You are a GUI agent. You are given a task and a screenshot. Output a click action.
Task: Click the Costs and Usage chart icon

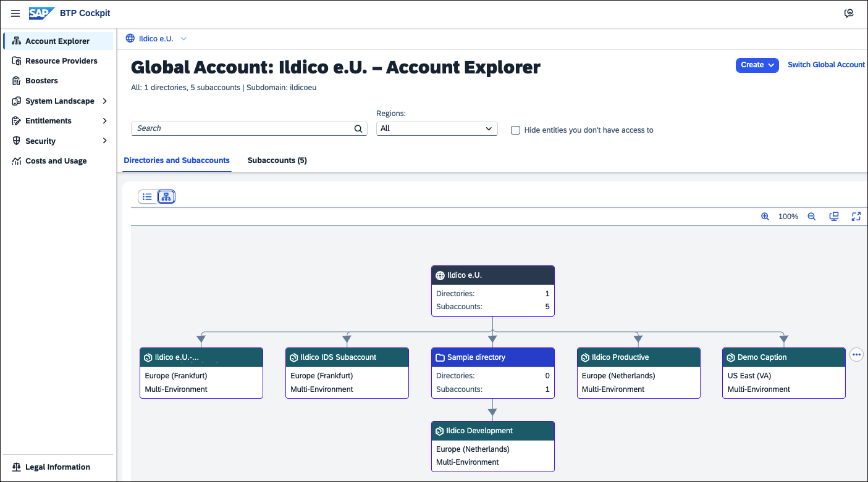pos(17,161)
